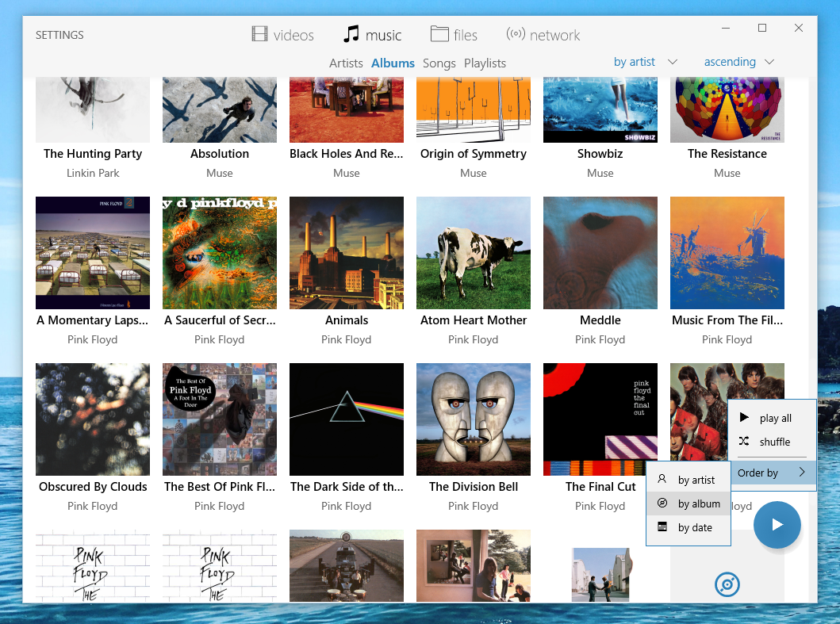Expand the Order by submenu

(x=772, y=473)
